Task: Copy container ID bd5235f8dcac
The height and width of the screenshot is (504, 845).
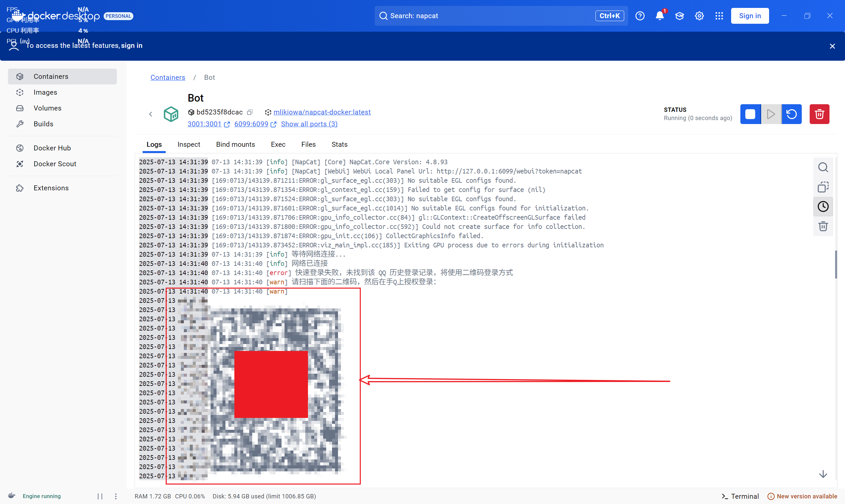Action: pos(250,112)
